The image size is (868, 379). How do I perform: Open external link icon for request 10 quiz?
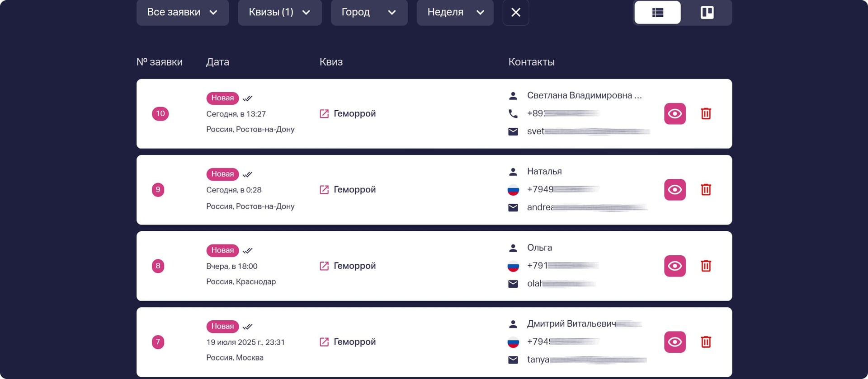(x=324, y=114)
